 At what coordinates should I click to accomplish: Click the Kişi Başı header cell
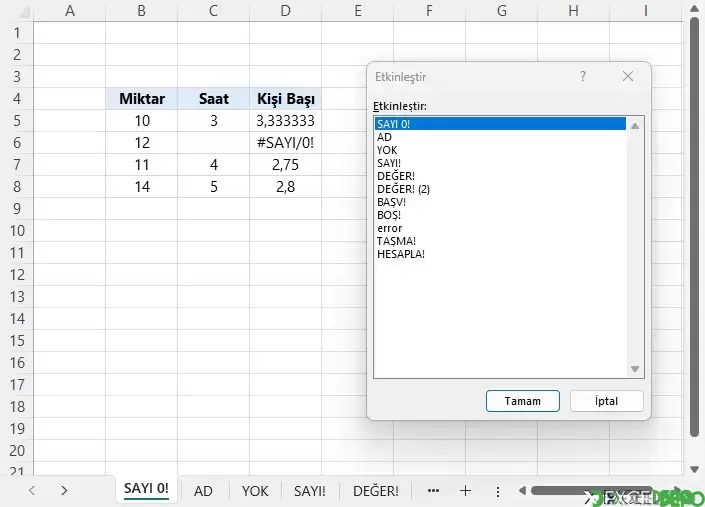point(286,98)
